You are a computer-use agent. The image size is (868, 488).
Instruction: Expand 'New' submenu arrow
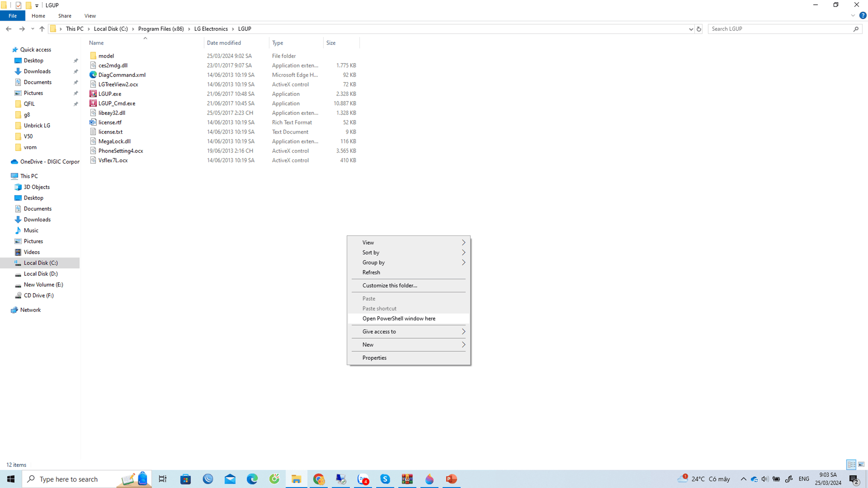pos(464,344)
